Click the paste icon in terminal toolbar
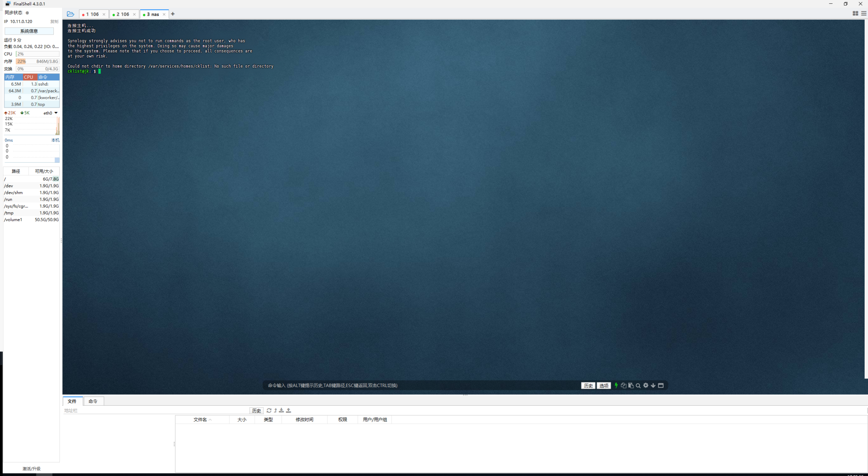The width and height of the screenshot is (868, 476). 631,385
